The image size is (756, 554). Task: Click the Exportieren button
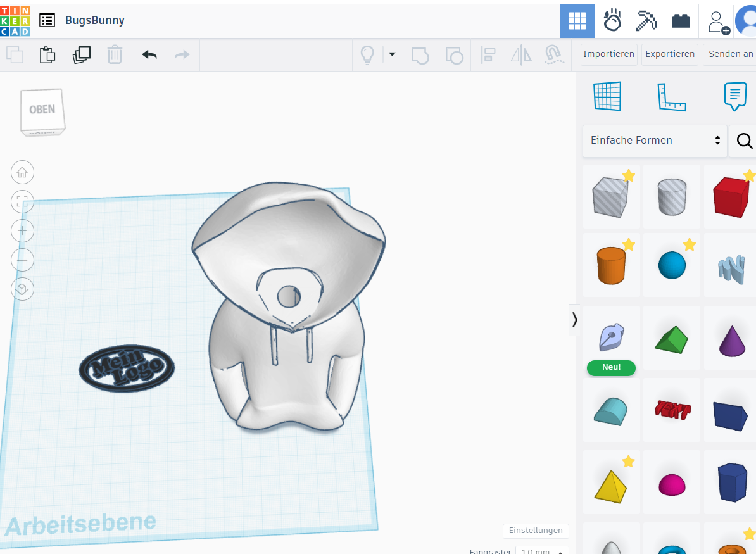[670, 54]
